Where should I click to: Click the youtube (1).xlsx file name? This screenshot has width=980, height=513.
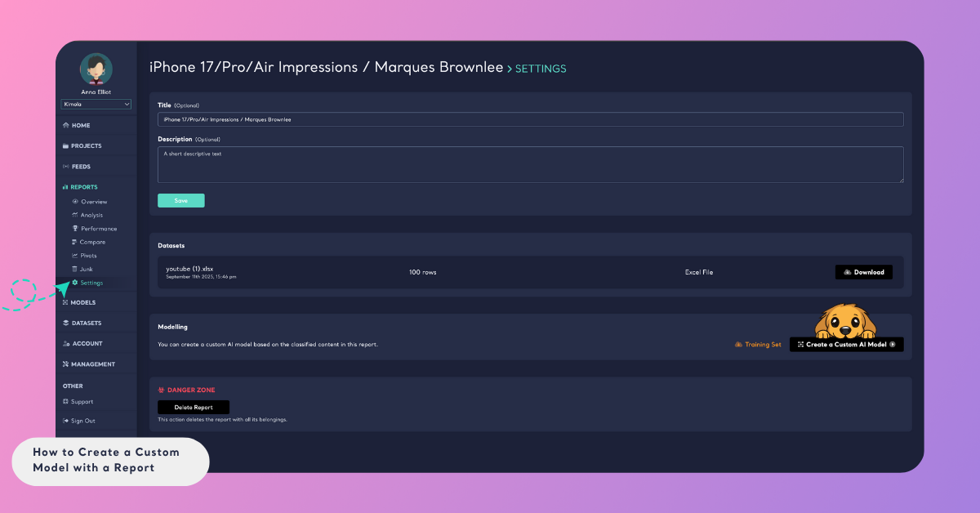click(x=189, y=269)
